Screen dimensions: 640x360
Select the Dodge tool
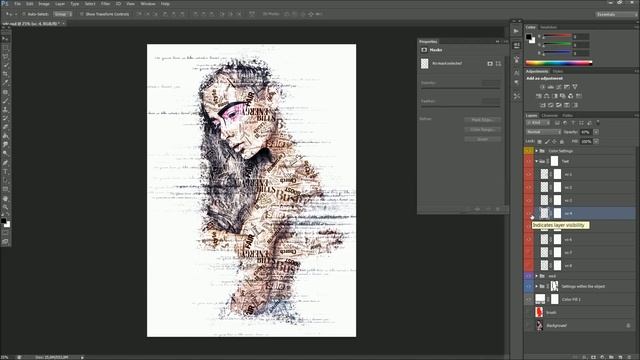click(5, 153)
